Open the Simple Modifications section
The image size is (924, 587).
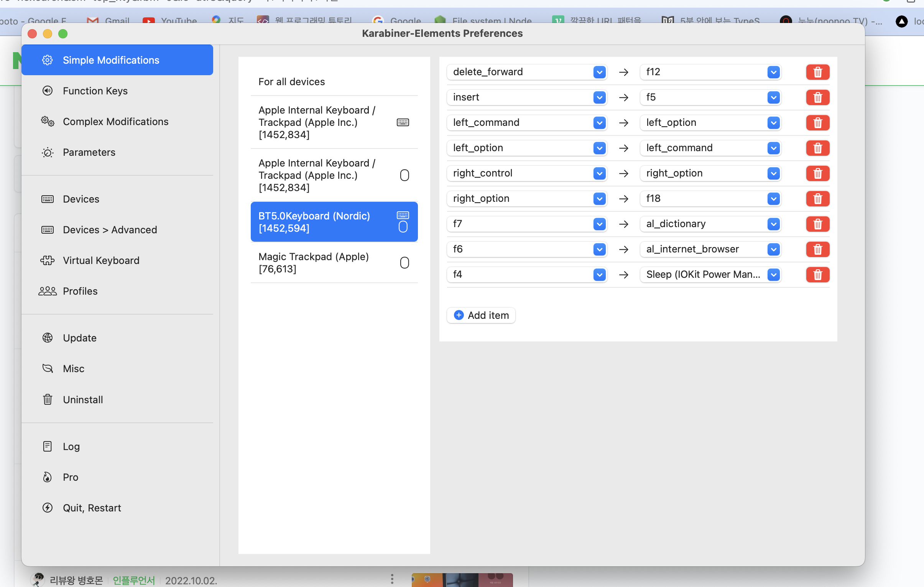click(x=117, y=60)
